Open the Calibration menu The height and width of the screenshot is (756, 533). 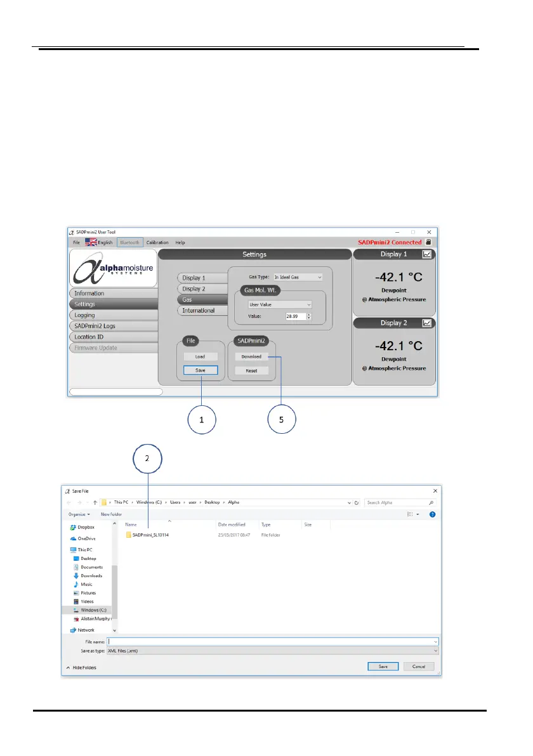[x=157, y=242]
